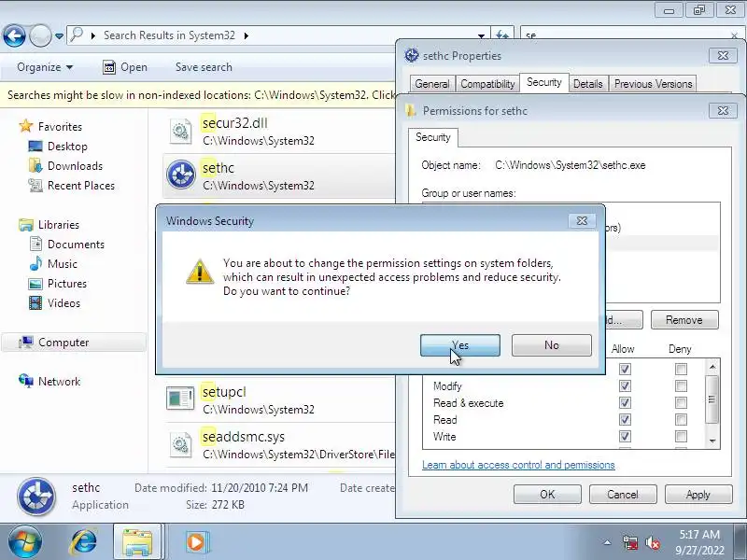Toggle Allow checkbox for Read & execute
Screen dimensions: 747x560
(x=625, y=403)
